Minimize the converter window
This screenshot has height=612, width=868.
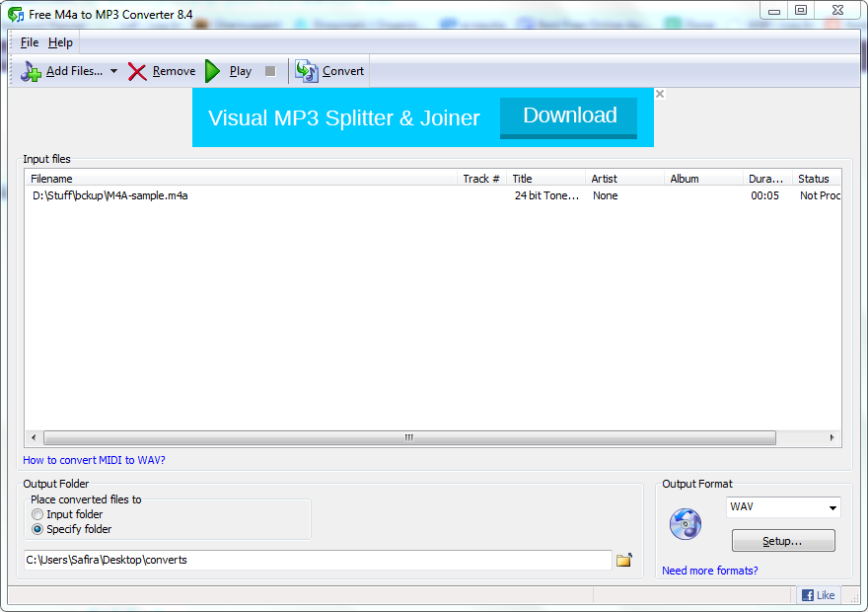[774, 11]
